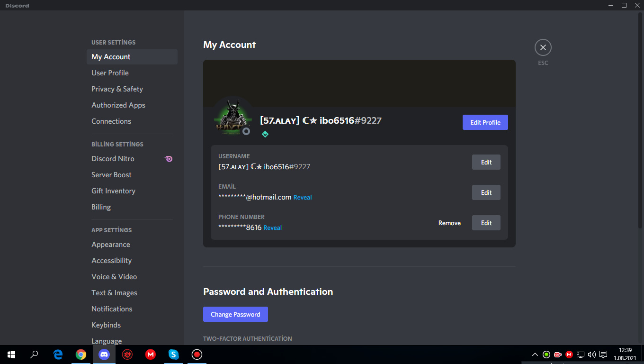Image resolution: width=644 pixels, height=364 pixels.
Task: Click the red camera tray icon
Action: click(558, 355)
